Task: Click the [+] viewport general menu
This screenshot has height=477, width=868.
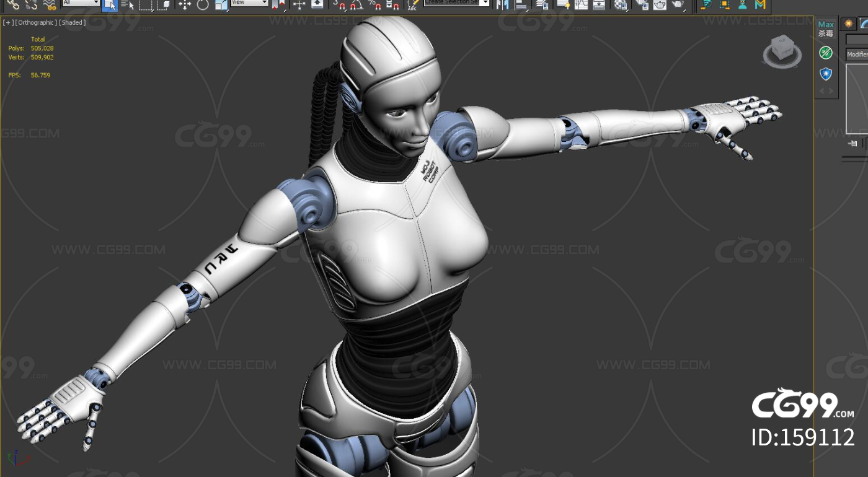Action: 8,22
